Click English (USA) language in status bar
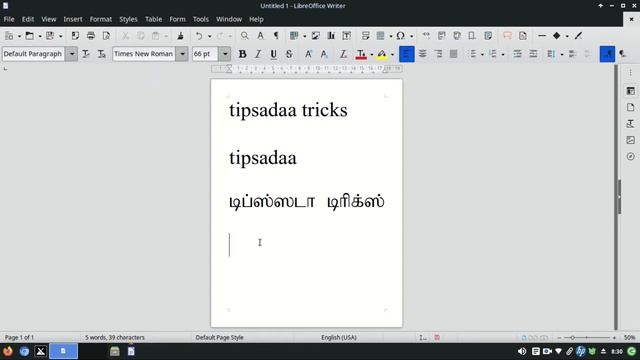The image size is (640, 360). pyautogui.click(x=339, y=338)
